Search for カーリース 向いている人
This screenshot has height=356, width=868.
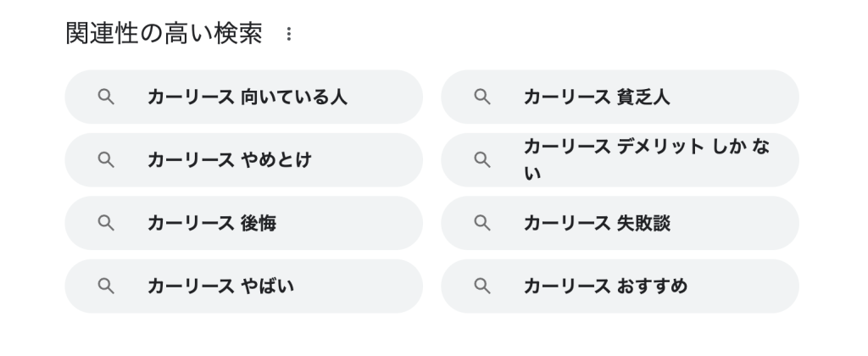tap(244, 97)
